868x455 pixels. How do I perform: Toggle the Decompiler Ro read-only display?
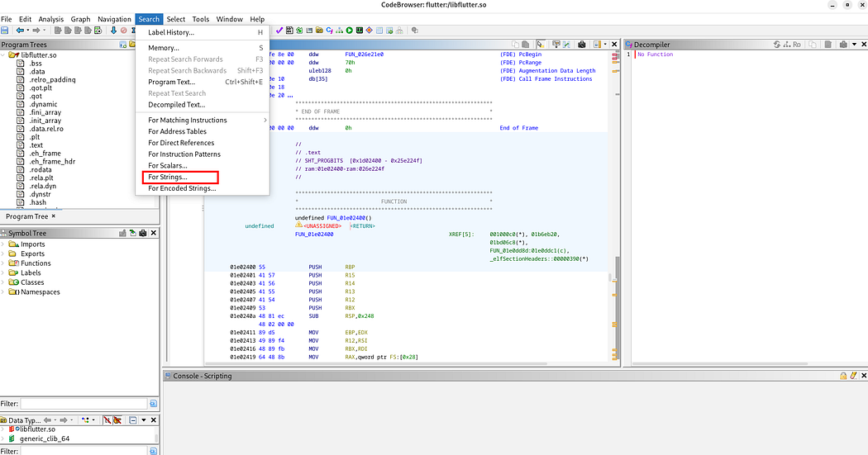[x=797, y=45]
